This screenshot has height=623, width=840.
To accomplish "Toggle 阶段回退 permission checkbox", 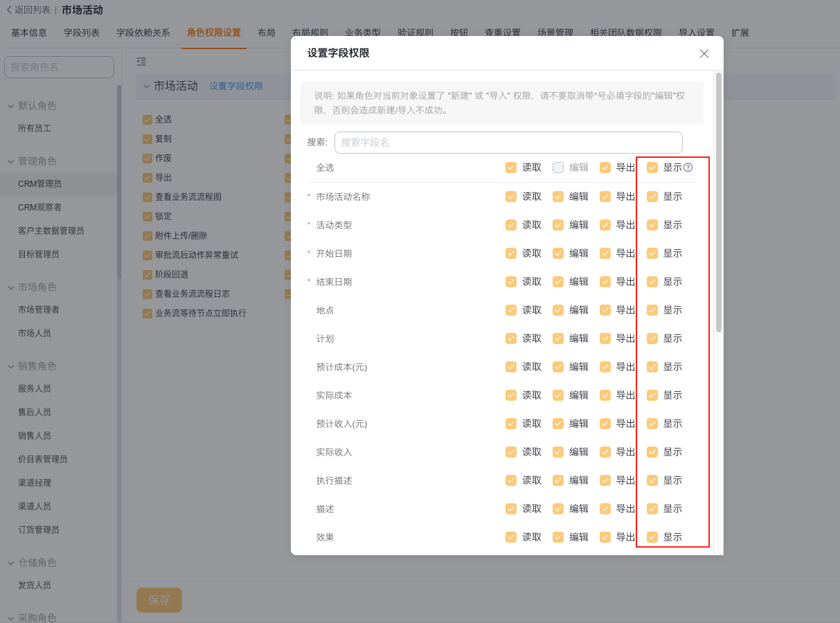I will point(148,275).
